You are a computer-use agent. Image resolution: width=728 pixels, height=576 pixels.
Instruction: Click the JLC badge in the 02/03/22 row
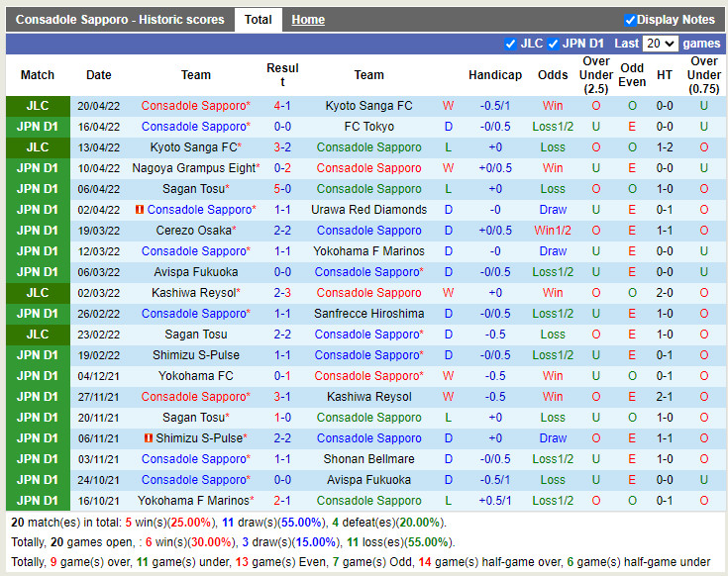pyautogui.click(x=38, y=293)
